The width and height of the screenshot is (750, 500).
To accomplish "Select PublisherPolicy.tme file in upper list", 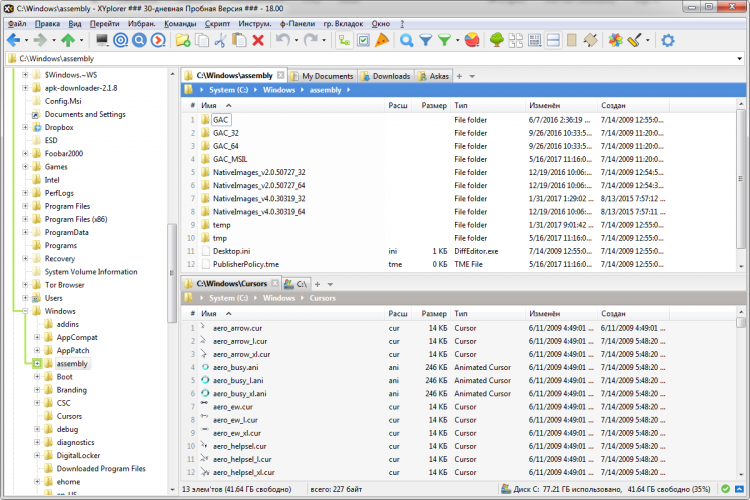I will 246,264.
